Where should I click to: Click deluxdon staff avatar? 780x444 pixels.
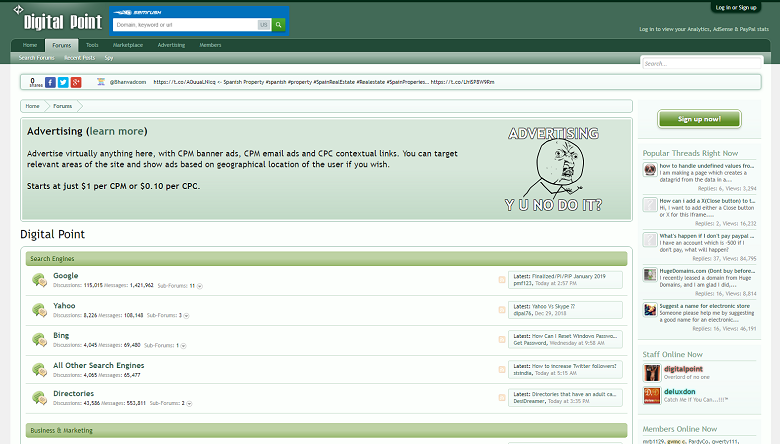[652, 396]
